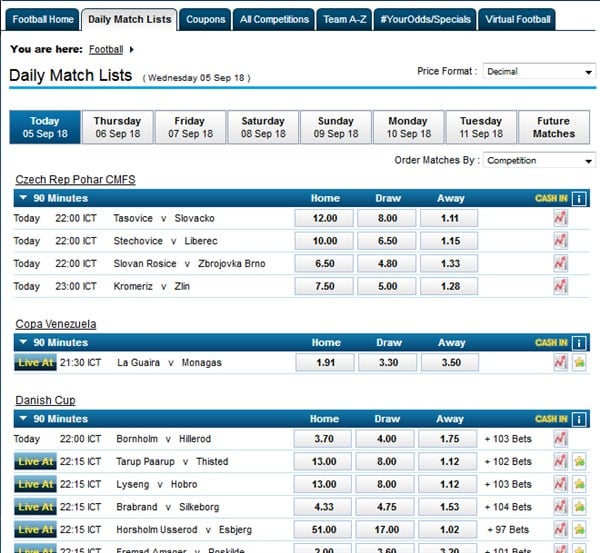600x553 pixels.
Task: Select La Guaira home odds 1.91
Action: point(325,362)
